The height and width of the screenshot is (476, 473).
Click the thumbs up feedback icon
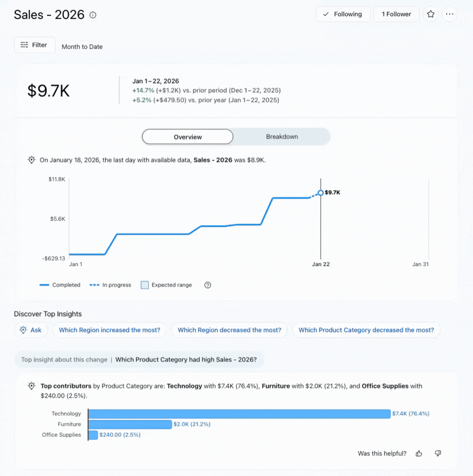click(x=419, y=453)
